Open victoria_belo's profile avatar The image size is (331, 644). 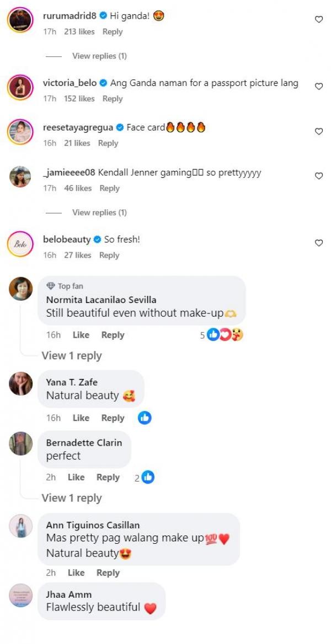point(20,87)
